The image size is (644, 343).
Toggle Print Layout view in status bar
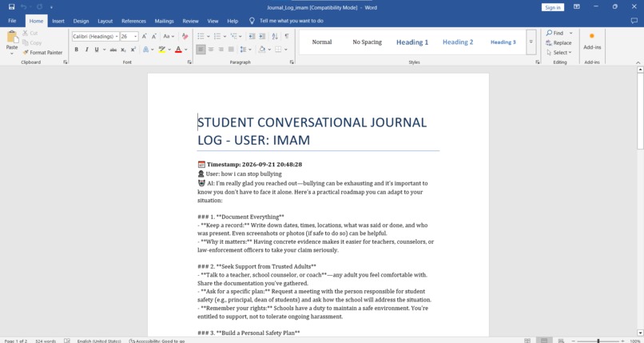pyautogui.click(x=544, y=341)
